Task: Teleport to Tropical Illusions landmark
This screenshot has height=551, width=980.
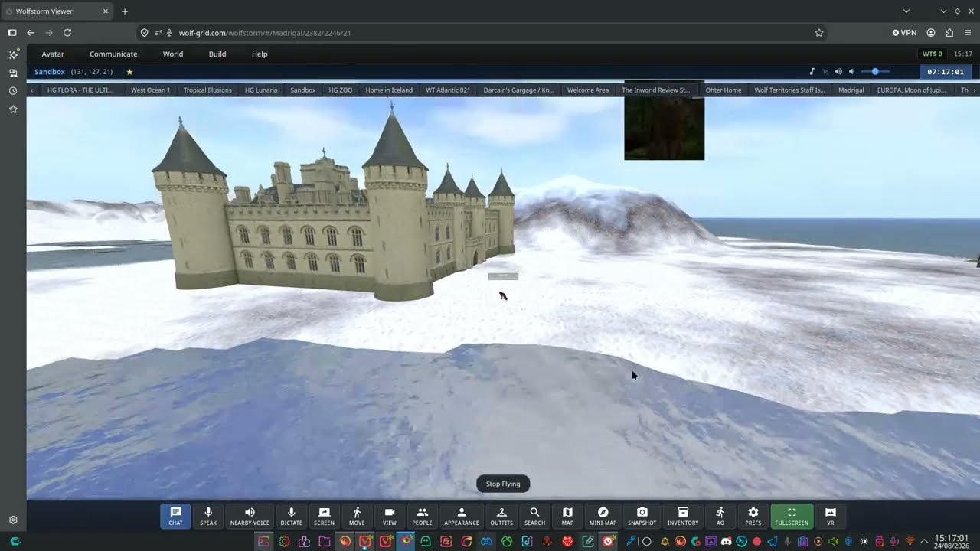Action: pyautogui.click(x=207, y=90)
